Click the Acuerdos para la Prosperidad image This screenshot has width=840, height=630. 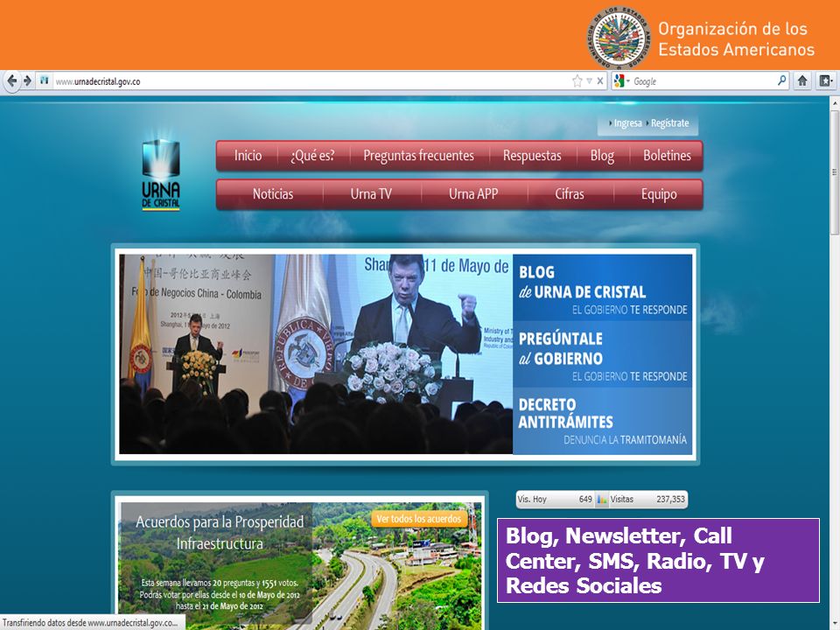coord(300,566)
